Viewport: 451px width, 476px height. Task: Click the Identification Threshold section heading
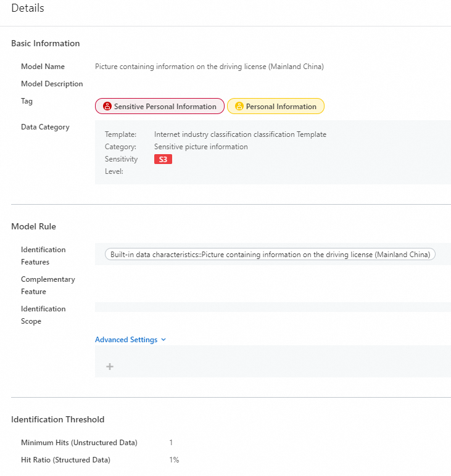click(58, 419)
